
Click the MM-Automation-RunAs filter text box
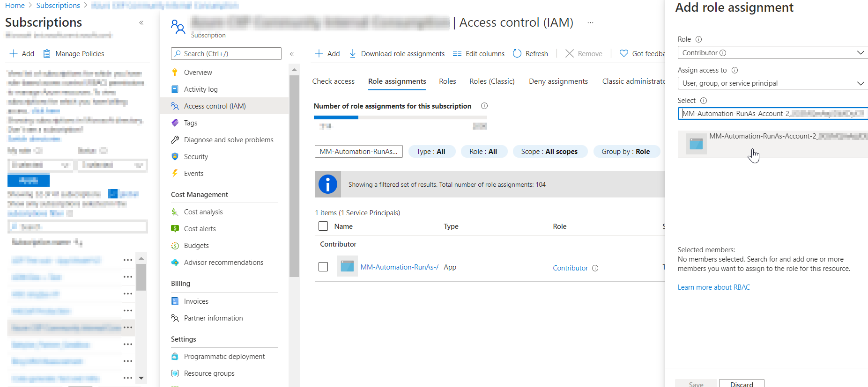coord(359,152)
